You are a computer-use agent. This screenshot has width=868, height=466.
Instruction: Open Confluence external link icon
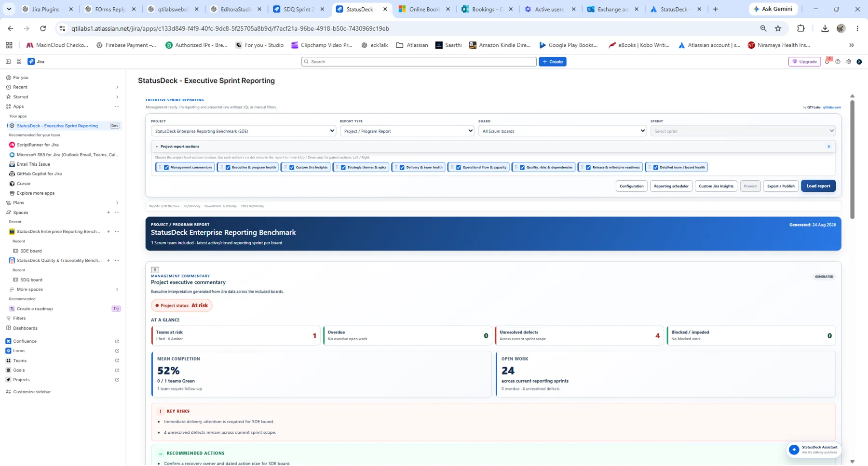click(x=117, y=341)
